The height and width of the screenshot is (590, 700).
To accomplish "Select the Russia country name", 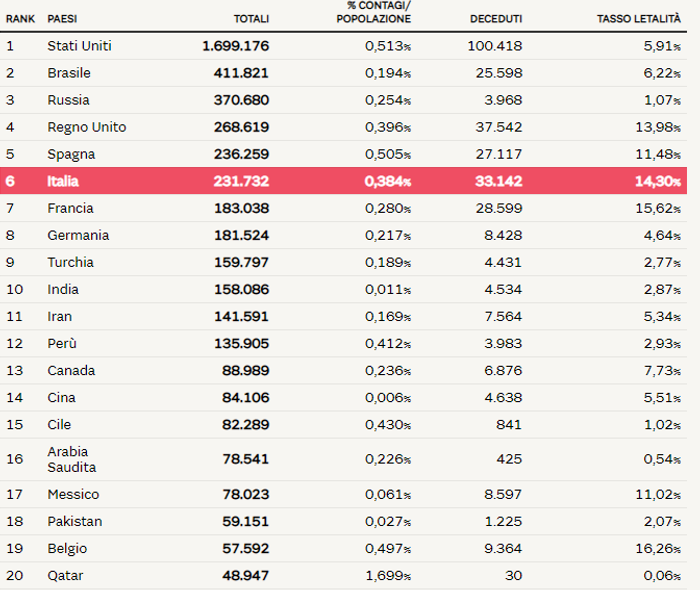I will (68, 100).
